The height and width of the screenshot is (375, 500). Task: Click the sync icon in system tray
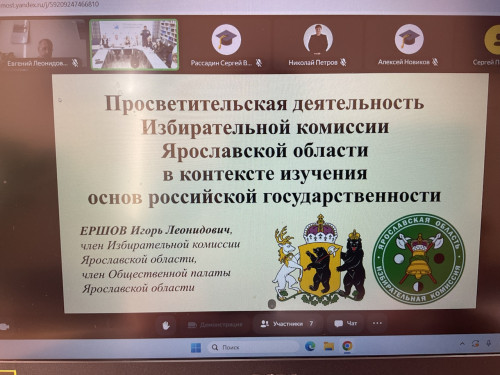click(475, 343)
